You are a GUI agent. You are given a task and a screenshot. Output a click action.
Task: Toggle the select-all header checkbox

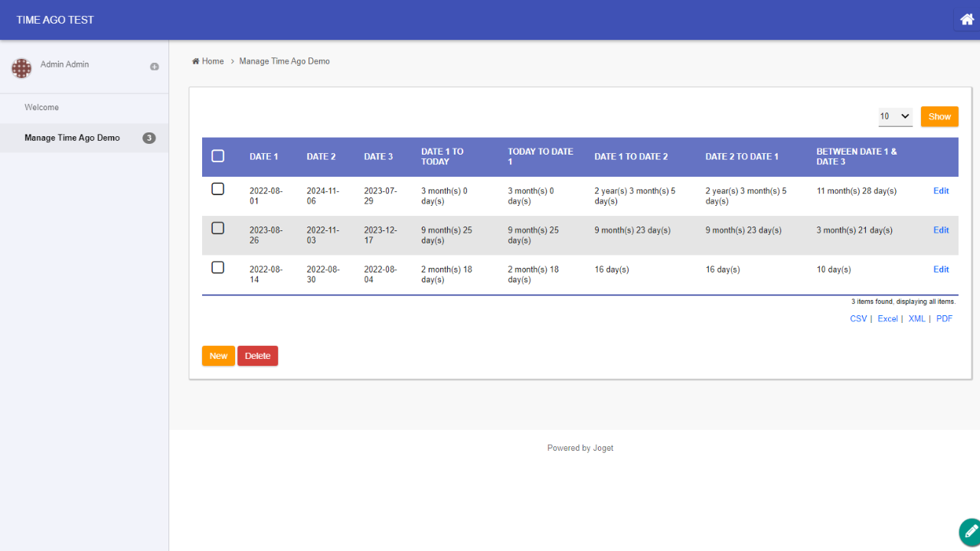pyautogui.click(x=217, y=156)
